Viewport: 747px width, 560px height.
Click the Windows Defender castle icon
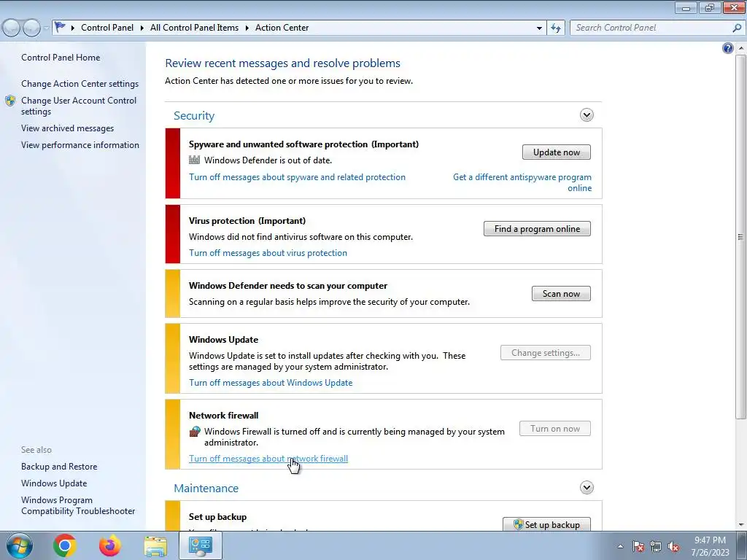click(x=194, y=160)
